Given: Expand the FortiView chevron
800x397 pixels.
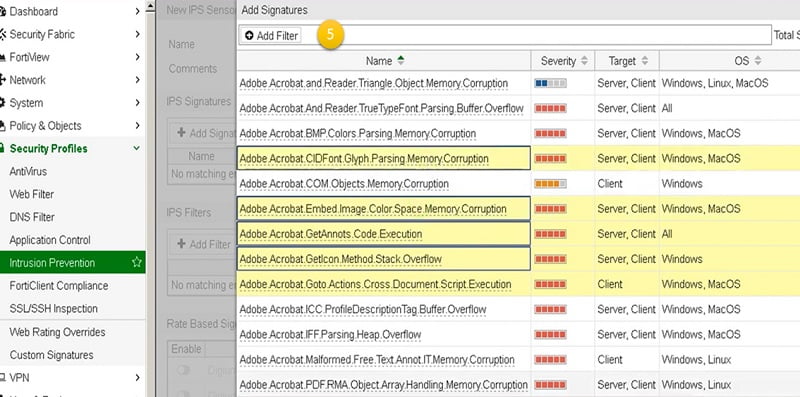Looking at the screenshot, I should click(x=137, y=57).
